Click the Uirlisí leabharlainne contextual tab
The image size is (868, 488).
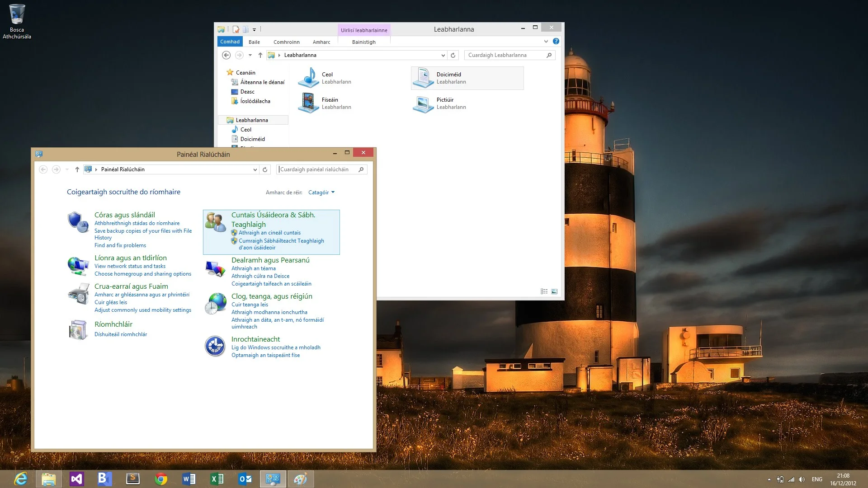(364, 30)
